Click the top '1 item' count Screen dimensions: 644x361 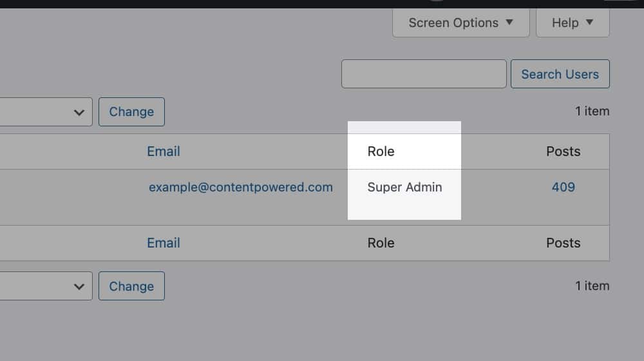coord(592,112)
